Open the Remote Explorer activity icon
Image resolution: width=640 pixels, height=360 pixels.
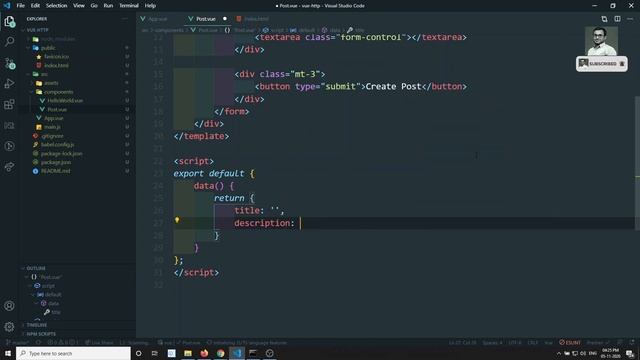[9, 125]
